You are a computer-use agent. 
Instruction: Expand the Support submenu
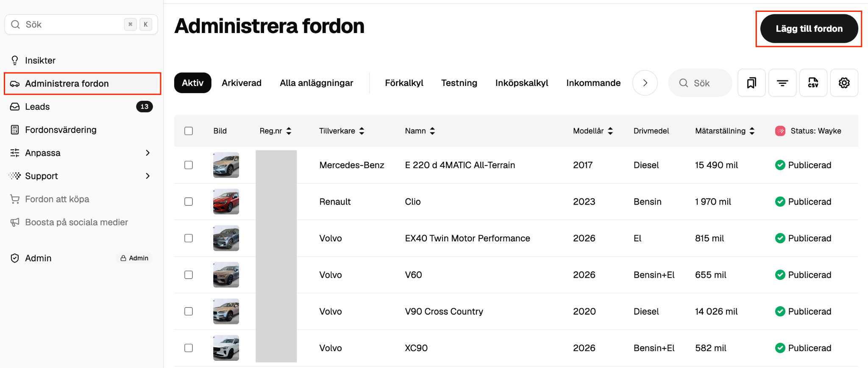[x=147, y=176]
